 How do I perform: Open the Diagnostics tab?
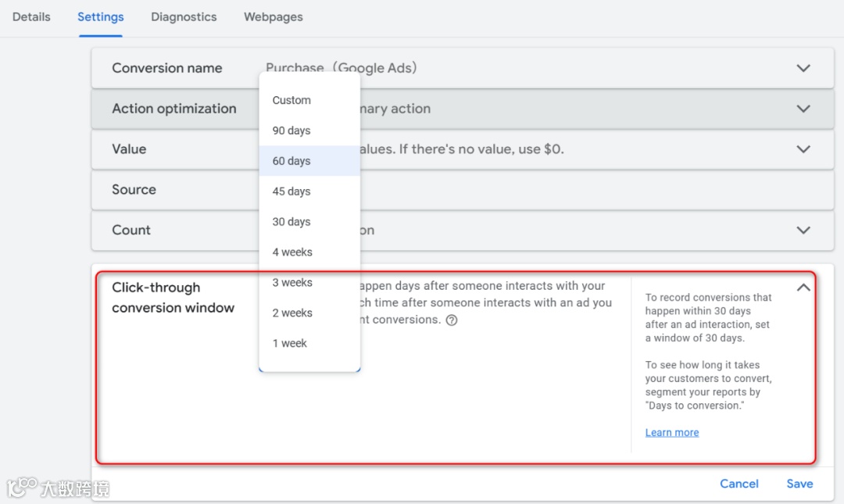[184, 16]
